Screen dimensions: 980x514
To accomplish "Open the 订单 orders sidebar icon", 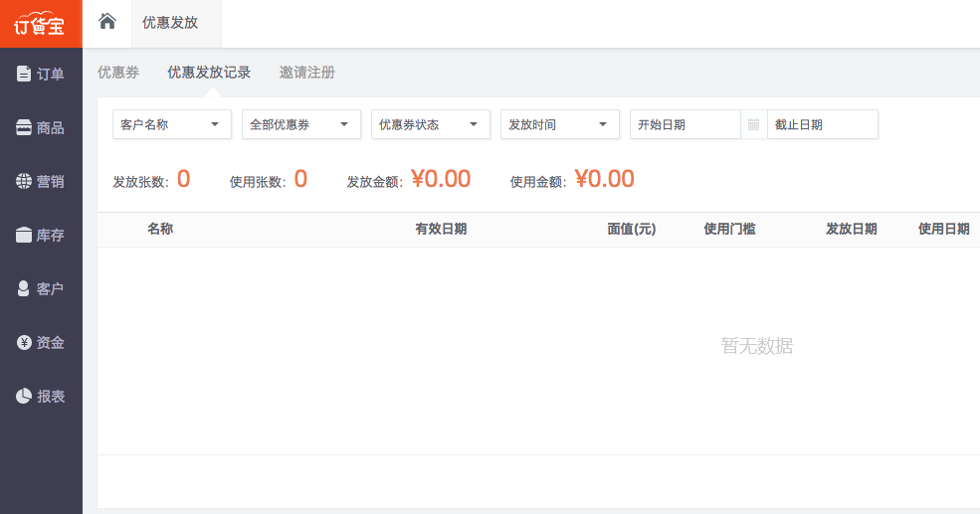I will [24, 74].
